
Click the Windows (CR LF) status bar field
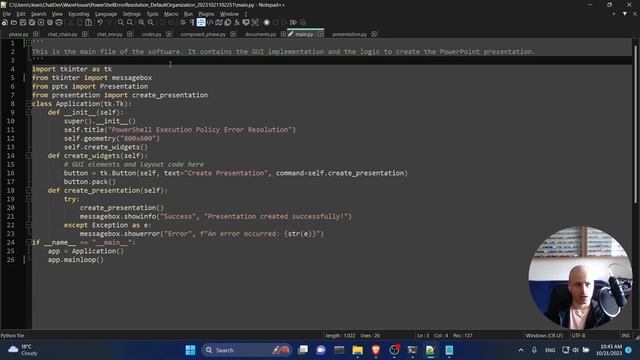(544, 336)
